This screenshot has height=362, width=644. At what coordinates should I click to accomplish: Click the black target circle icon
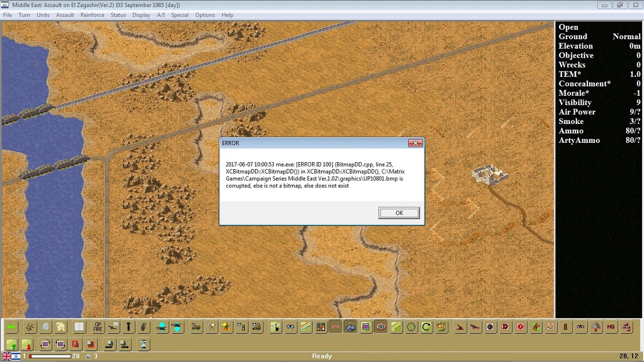coord(490,327)
